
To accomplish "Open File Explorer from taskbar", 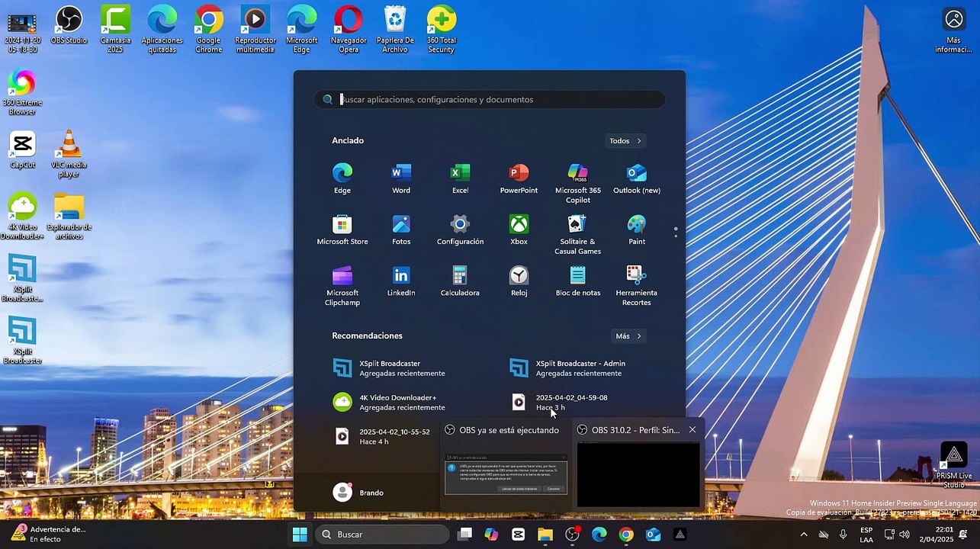I will [545, 535].
